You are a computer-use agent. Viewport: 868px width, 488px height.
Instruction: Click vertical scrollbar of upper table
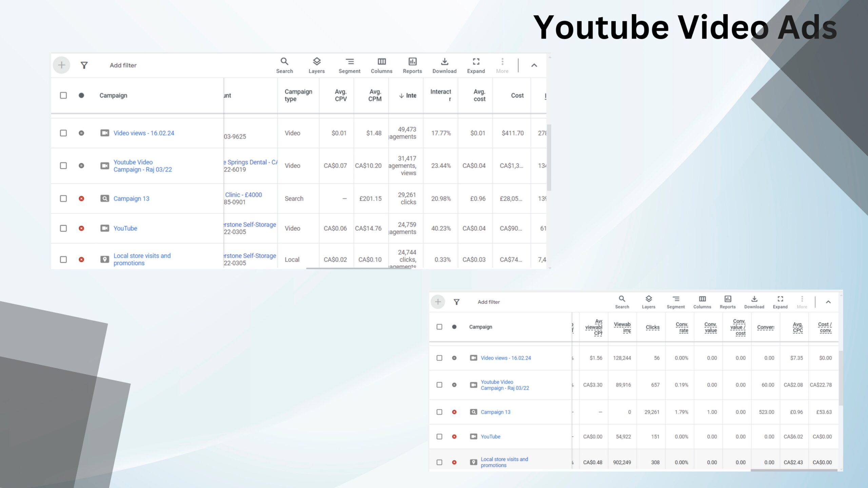549,157
